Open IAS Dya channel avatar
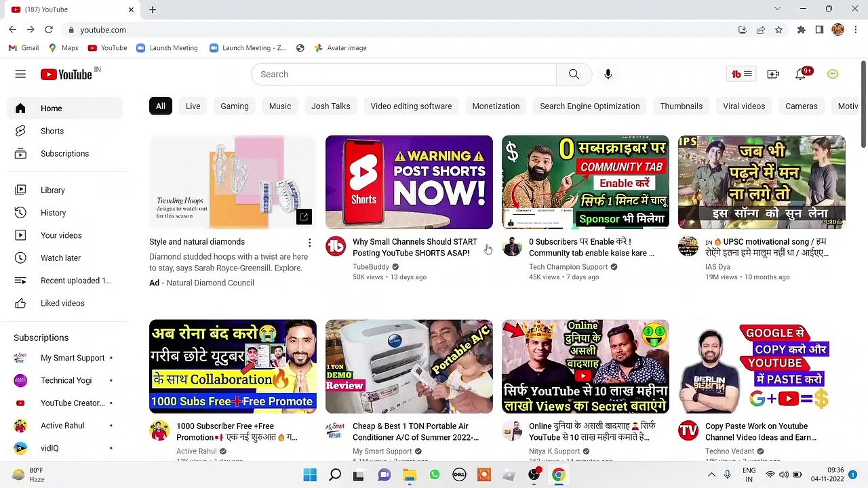This screenshot has height=488, width=868. 688,247
